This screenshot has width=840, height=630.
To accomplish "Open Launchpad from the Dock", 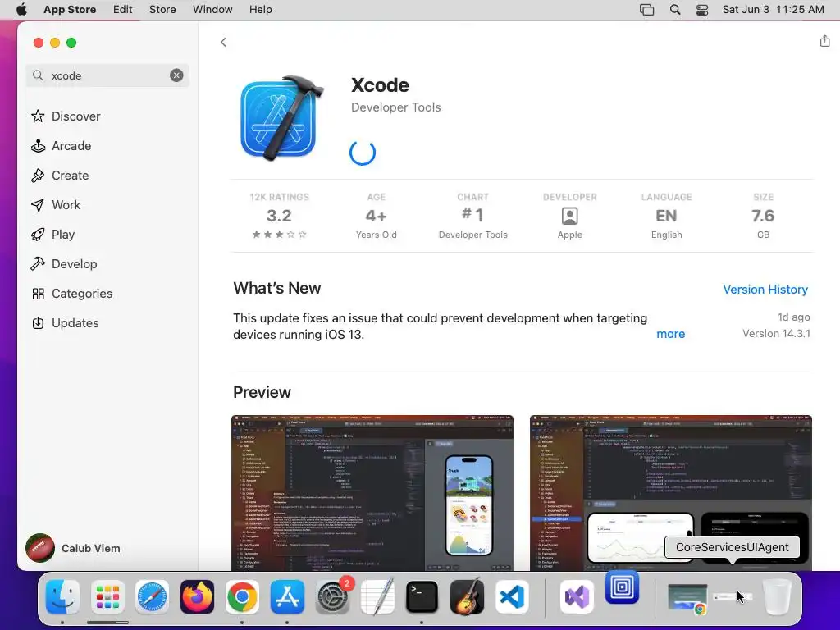I will pos(107,597).
